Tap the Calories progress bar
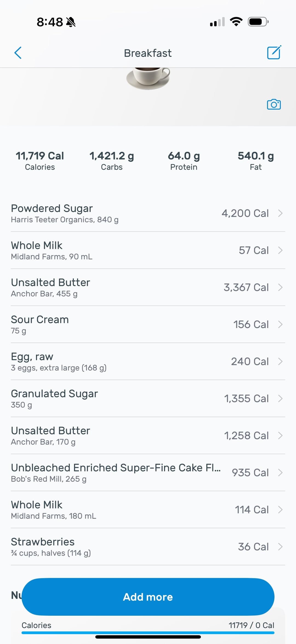The image size is (296, 644). [148, 632]
